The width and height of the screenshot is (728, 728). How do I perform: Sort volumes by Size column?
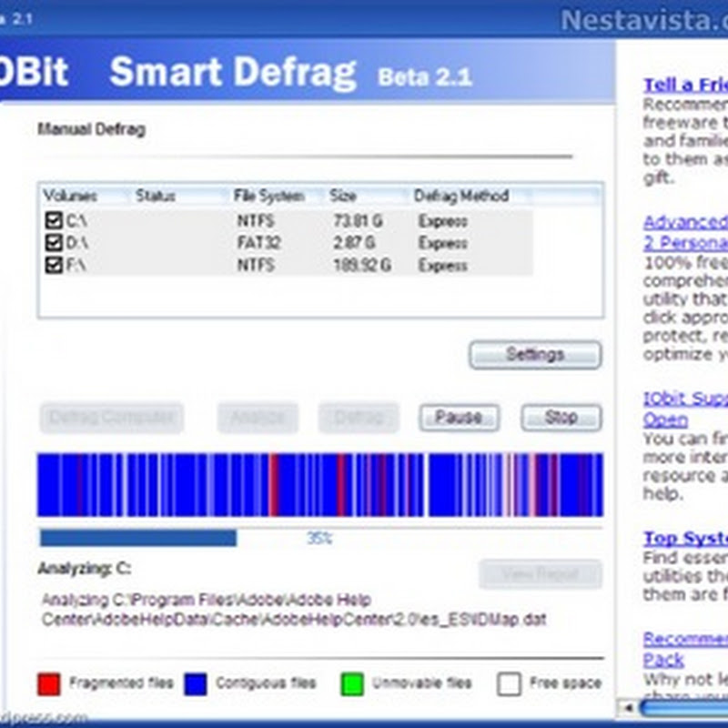point(344,196)
